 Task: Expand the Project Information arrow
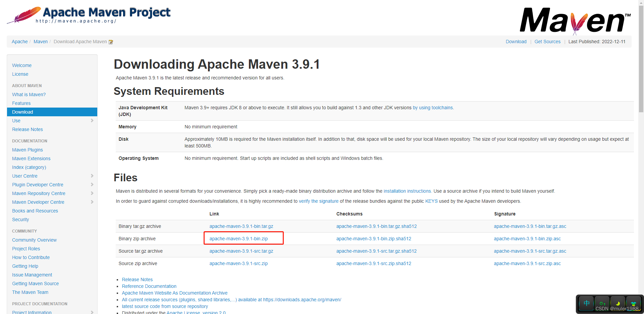pyautogui.click(x=92, y=312)
